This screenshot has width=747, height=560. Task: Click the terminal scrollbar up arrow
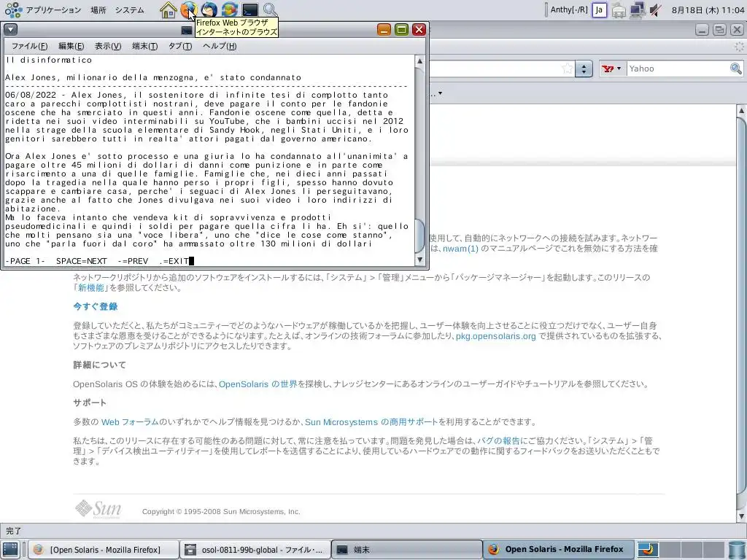419,61
